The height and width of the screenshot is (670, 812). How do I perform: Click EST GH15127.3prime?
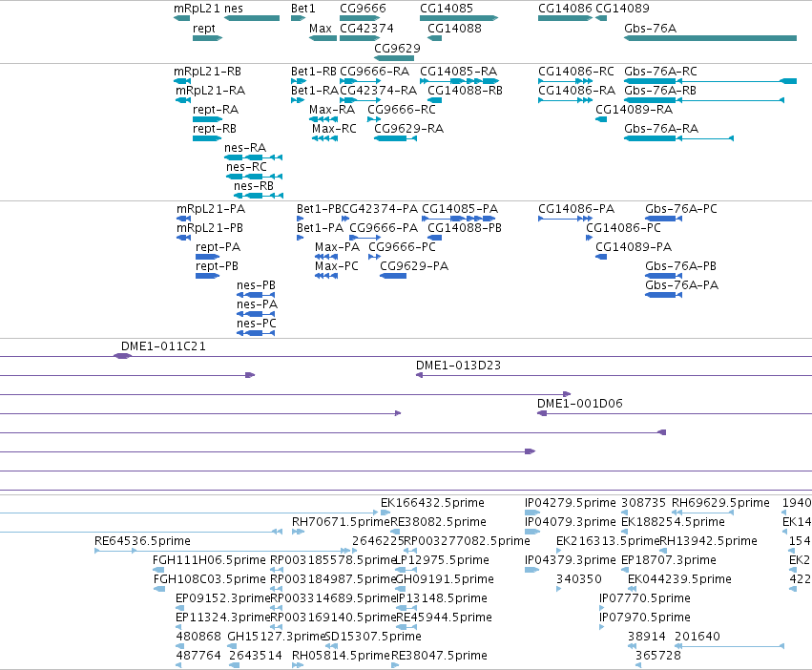click(x=276, y=637)
